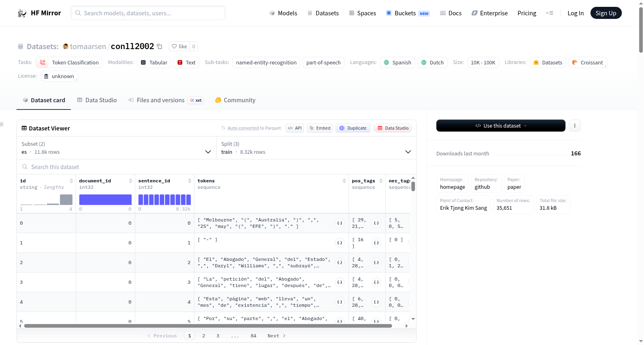Open the Auto-converted link
The height and width of the screenshot is (345, 644).
(x=243, y=128)
